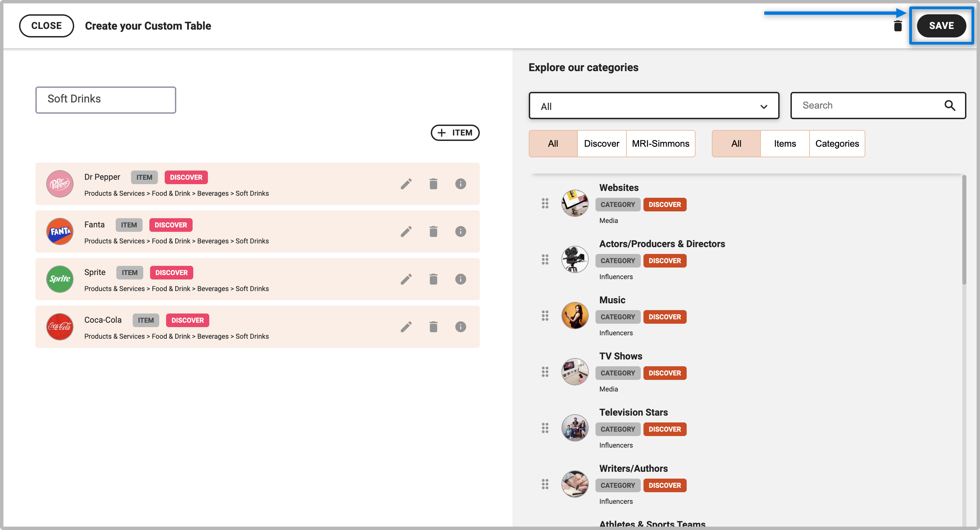Click the Soft Drinks table name field
Image resolution: width=980 pixels, height=530 pixels.
click(x=106, y=100)
